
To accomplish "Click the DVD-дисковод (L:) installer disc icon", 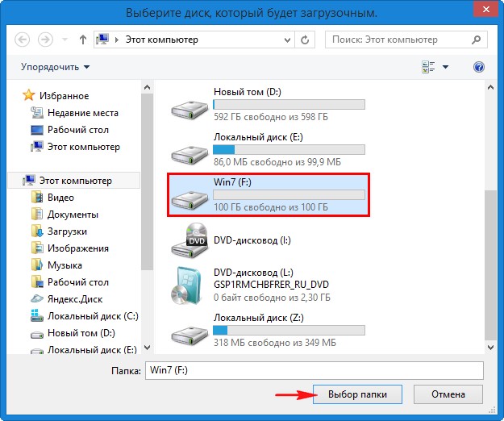I will pyautogui.click(x=187, y=285).
